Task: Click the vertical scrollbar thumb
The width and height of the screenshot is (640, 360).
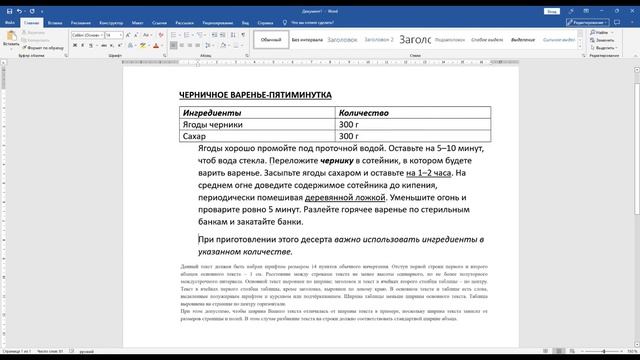Action: [637, 149]
